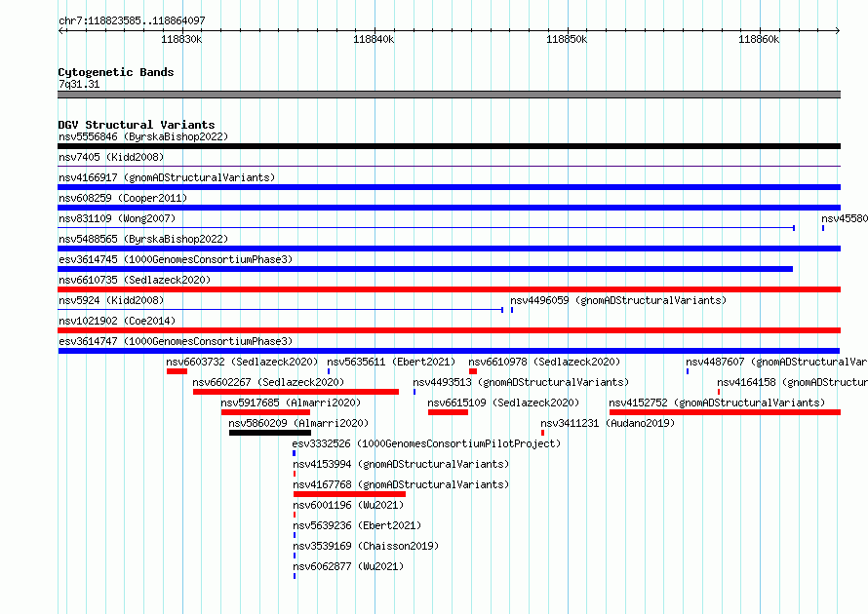This screenshot has height=614, width=868.
Task: Click the blue esv3614747 variant bar
Action: tap(449, 351)
